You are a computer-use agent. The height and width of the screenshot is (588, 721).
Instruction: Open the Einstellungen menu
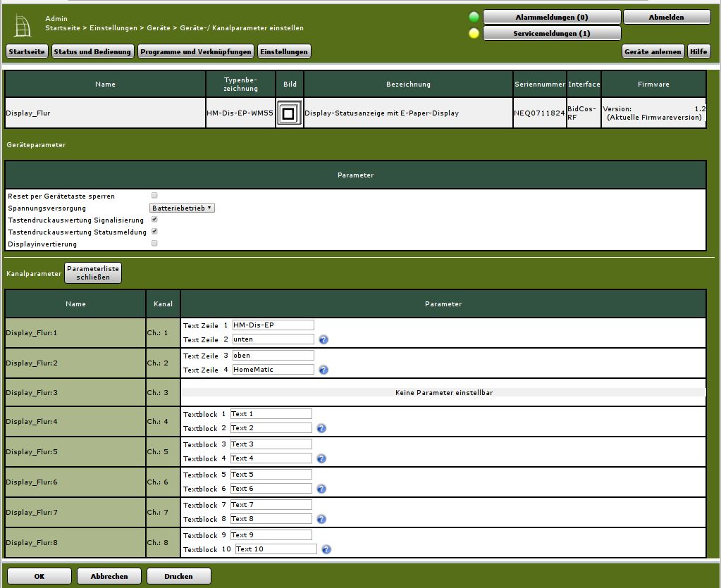(283, 51)
